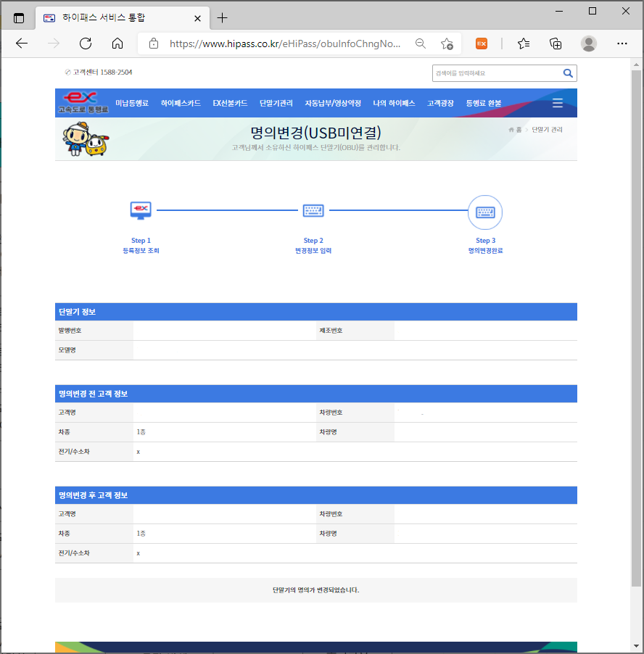
Task: Add this page to favorites via the star icon
Action: tap(448, 44)
